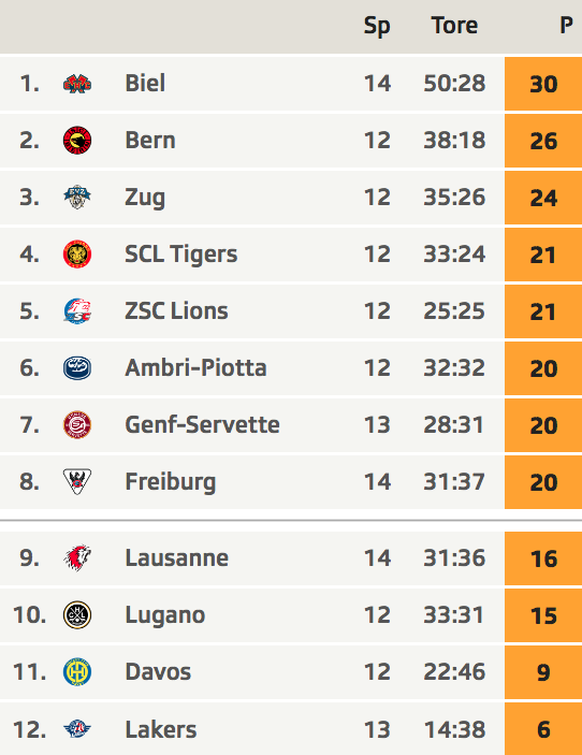Image resolution: width=582 pixels, height=755 pixels.
Task: Click the Lausanne lion logo
Action: 77,558
